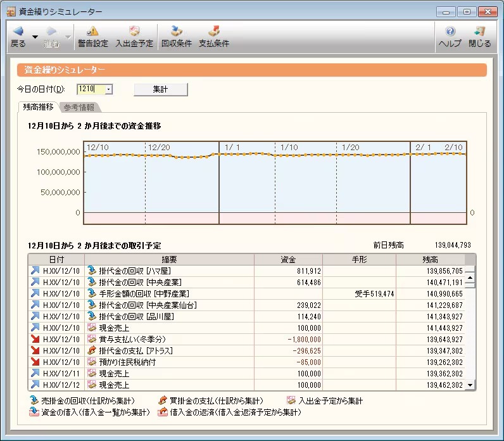Click legend icon 入出金予定から集計
The height and width of the screenshot is (441, 504).
click(x=291, y=400)
